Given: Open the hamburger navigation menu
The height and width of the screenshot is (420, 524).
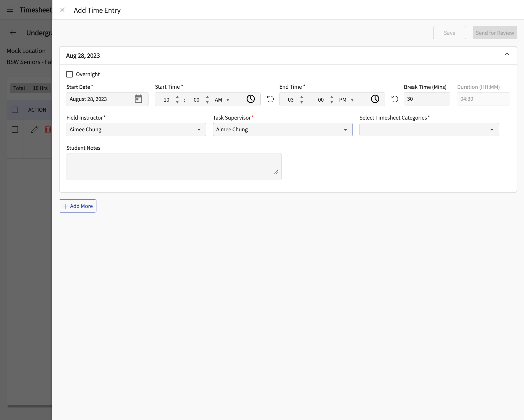Looking at the screenshot, I should pos(10,10).
